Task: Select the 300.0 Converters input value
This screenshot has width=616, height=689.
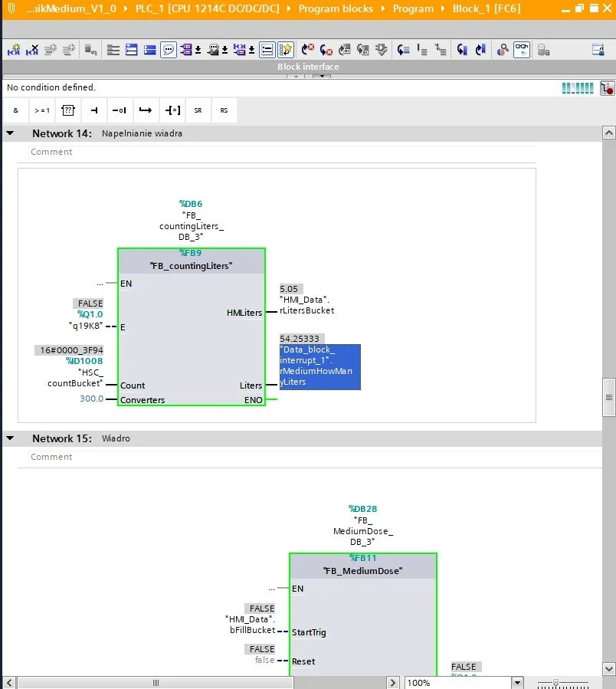Action: coord(91,399)
